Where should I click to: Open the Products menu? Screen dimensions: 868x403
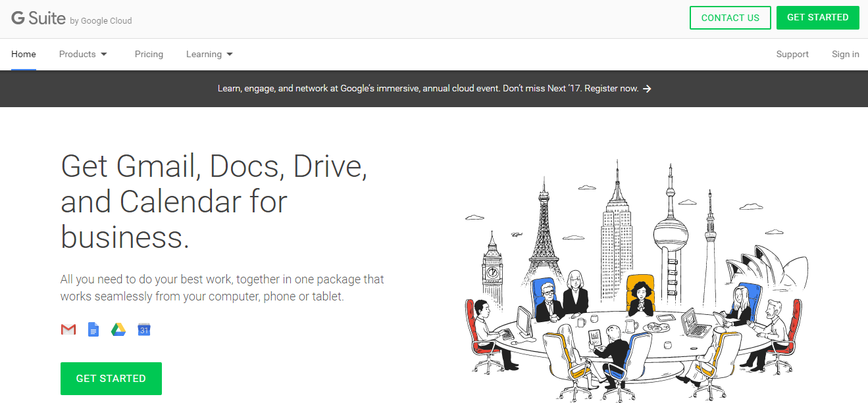pyautogui.click(x=84, y=54)
